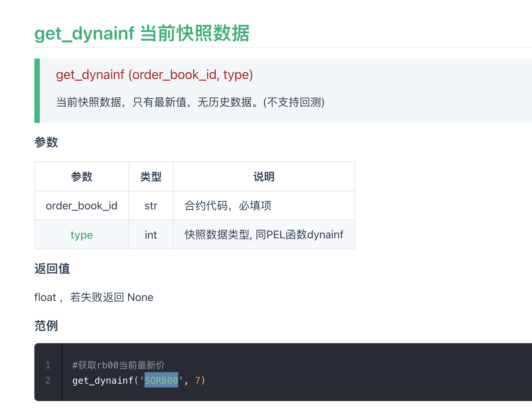Click the orange "7" argument in the code
Image resolution: width=532 pixels, height=414 pixels.
click(198, 380)
